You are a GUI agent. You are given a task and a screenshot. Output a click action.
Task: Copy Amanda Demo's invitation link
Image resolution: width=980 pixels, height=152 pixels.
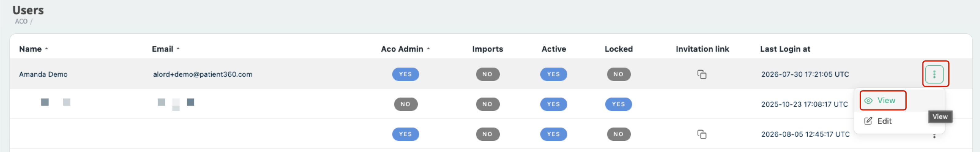tap(702, 74)
